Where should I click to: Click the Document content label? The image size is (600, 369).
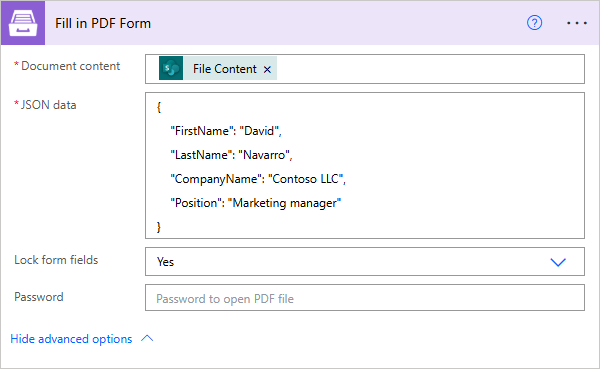click(x=70, y=66)
